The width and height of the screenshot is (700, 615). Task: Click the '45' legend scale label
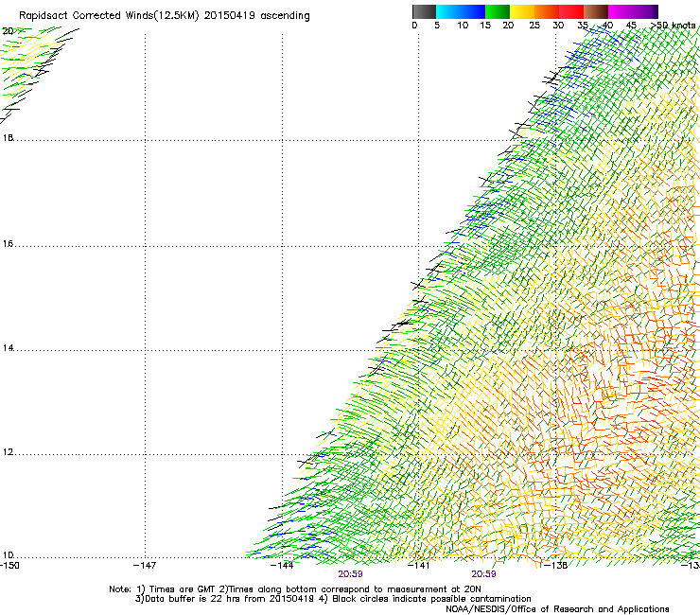point(630,26)
